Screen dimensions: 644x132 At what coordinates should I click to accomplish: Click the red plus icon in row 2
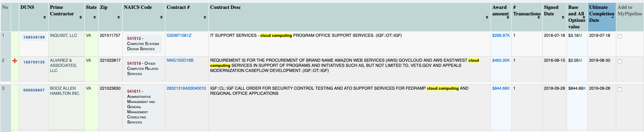pyautogui.click(x=15, y=61)
